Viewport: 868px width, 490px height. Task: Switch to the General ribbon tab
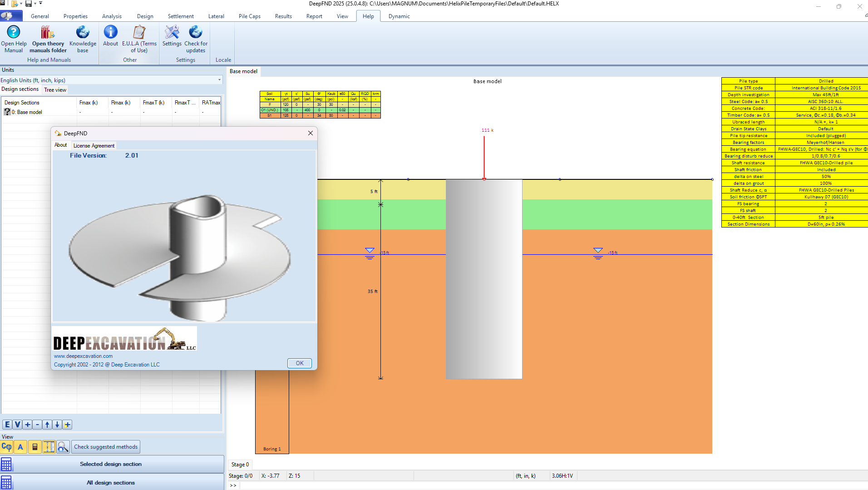(40, 16)
